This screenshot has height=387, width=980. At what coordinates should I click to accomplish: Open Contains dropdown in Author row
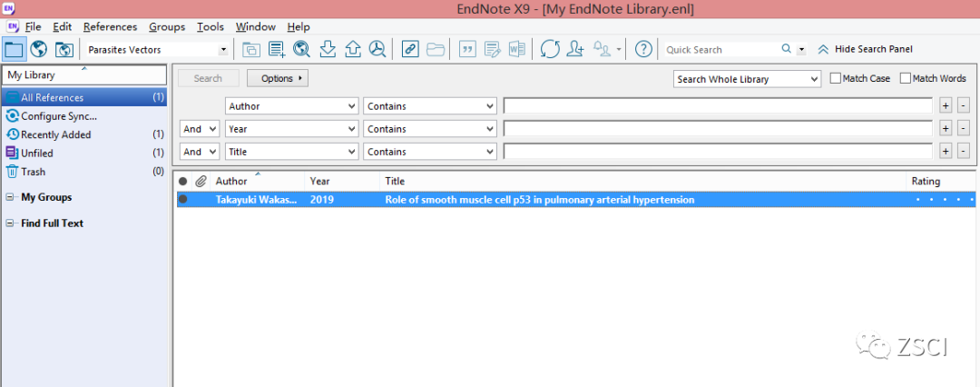pyautogui.click(x=430, y=105)
